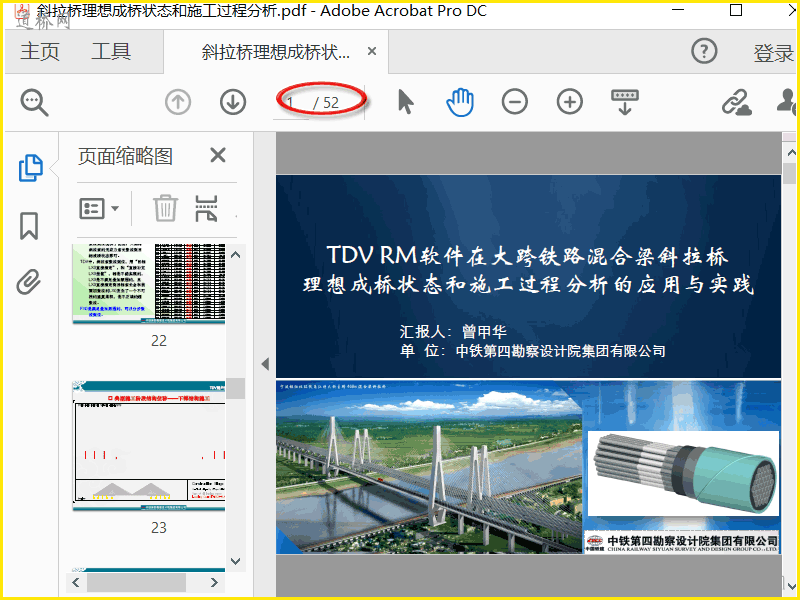Zoom out with the minus icon
The height and width of the screenshot is (600, 800).
point(515,102)
